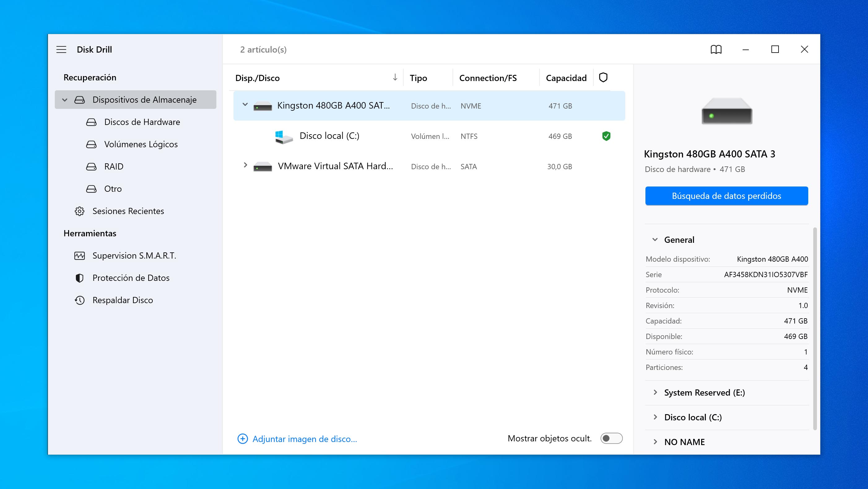Viewport: 868px width, 489px height.
Task: Click the drive icon beside Dispositivos de Almacenaje
Action: pyautogui.click(x=80, y=100)
